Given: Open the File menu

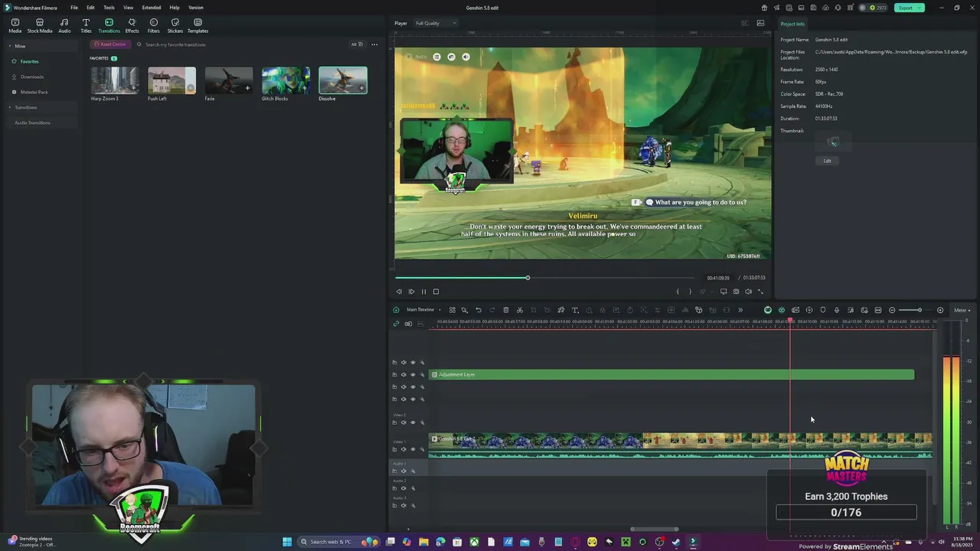Looking at the screenshot, I should pyautogui.click(x=74, y=8).
